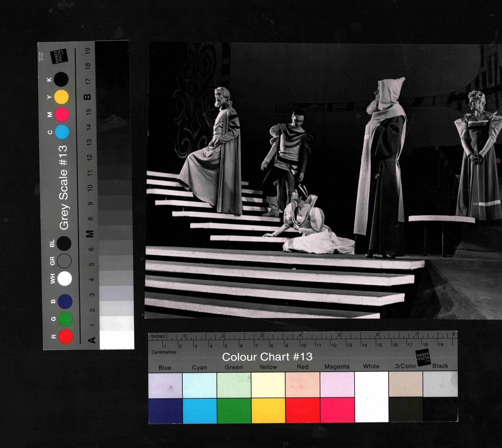Select the magenta M circle
The width and height of the screenshot is (502, 448).
coord(62,114)
